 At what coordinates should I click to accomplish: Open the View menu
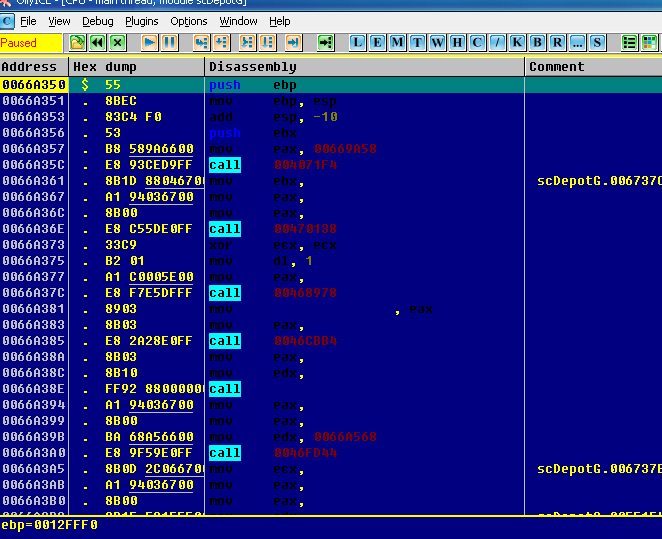click(x=59, y=21)
